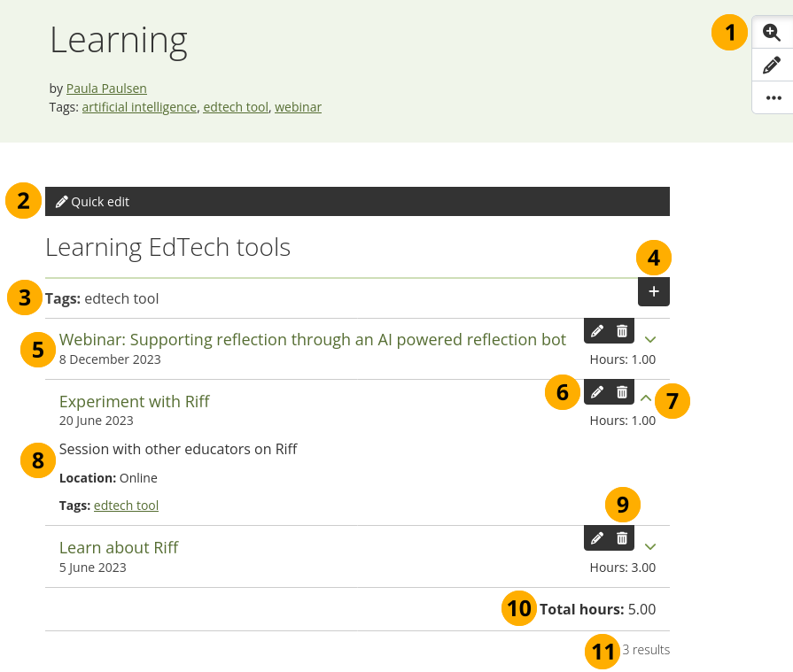Open the Webinar: Supporting reflection title

tap(312, 339)
